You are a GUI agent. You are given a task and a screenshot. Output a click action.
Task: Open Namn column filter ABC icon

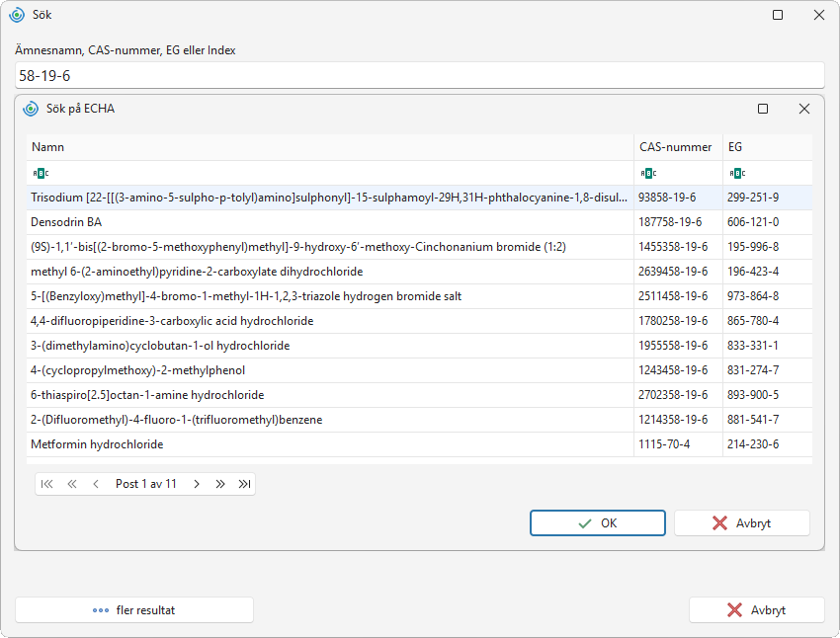pos(41,173)
